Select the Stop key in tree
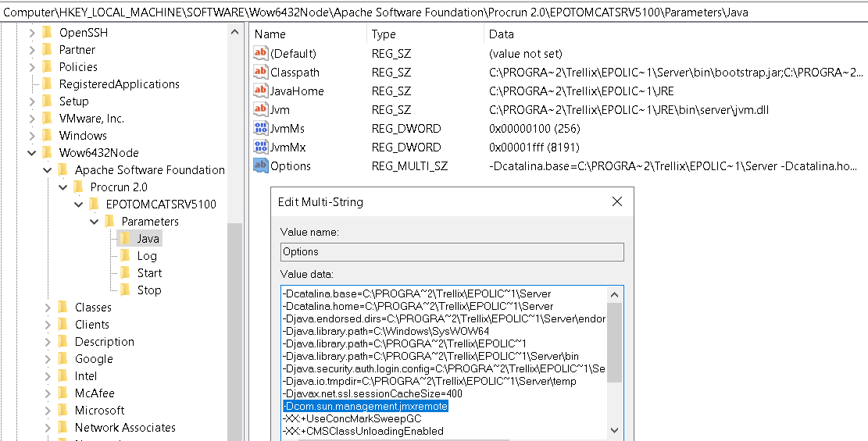Image resolution: width=868 pixels, height=441 pixels. click(148, 290)
